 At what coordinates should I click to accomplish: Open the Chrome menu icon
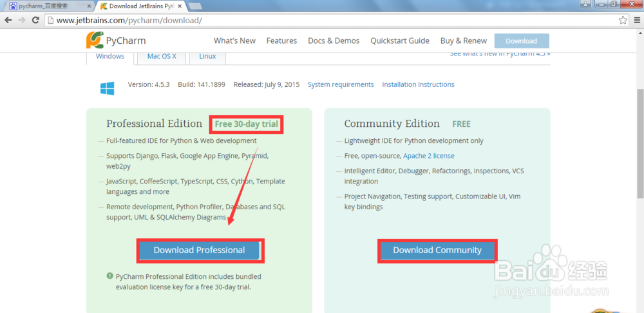click(x=637, y=20)
